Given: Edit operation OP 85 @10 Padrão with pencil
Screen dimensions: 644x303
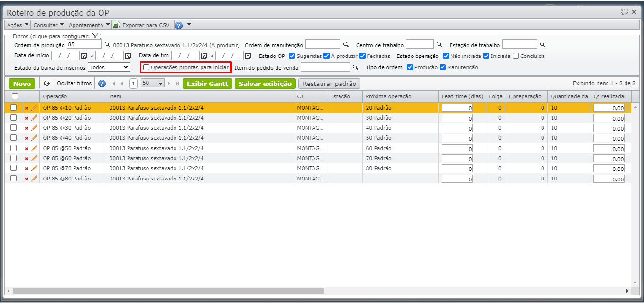Looking at the screenshot, I should (x=34, y=108).
